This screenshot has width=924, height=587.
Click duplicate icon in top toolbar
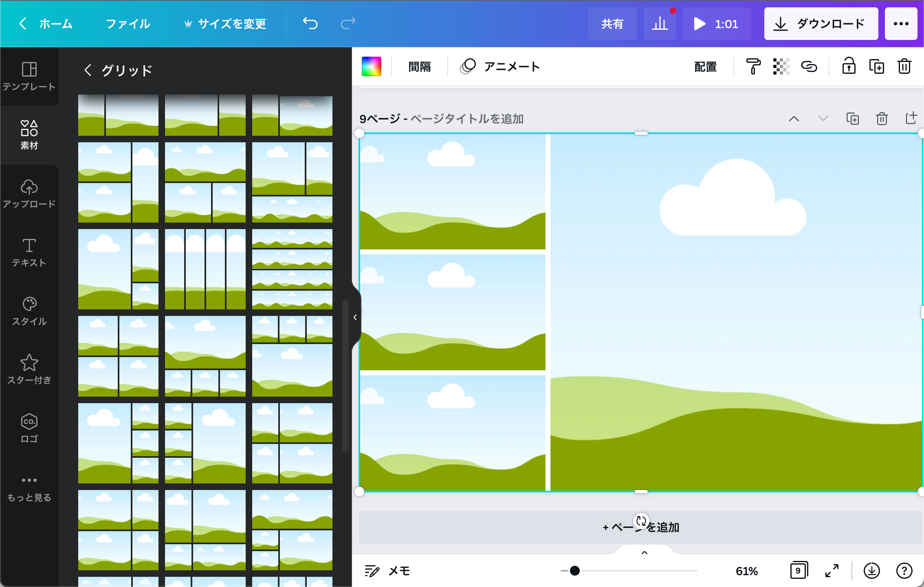(877, 66)
